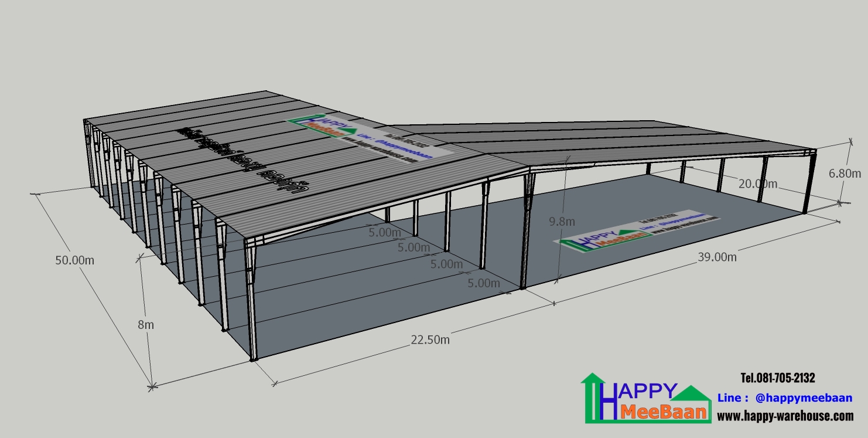Click the orange MeeBaan text in corner logo

click(665, 411)
